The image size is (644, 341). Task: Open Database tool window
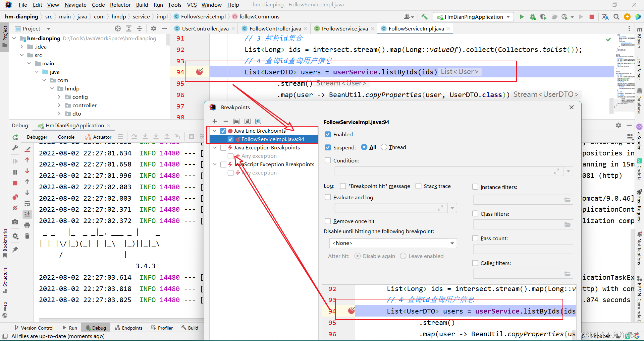pyautogui.click(x=639, y=101)
